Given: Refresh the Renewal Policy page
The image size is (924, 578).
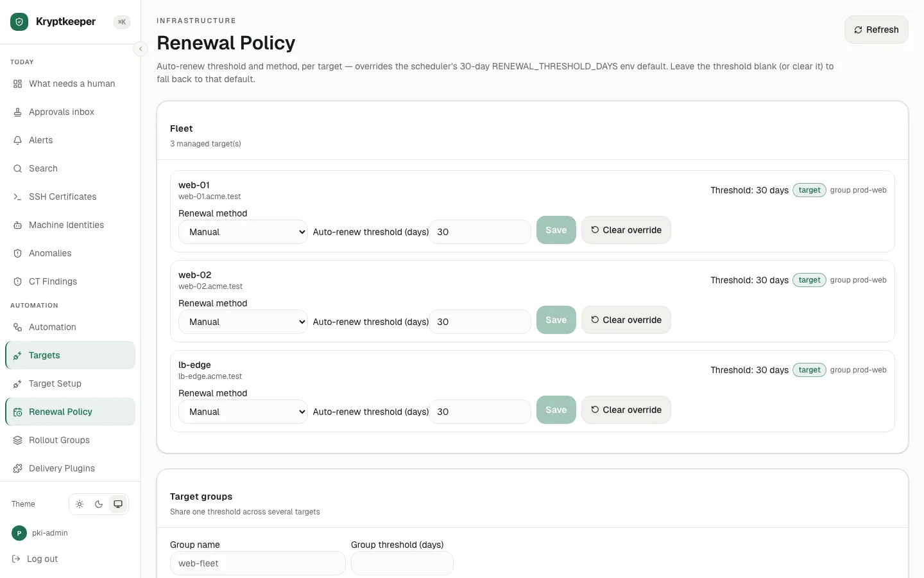Looking at the screenshot, I should 876,30.
